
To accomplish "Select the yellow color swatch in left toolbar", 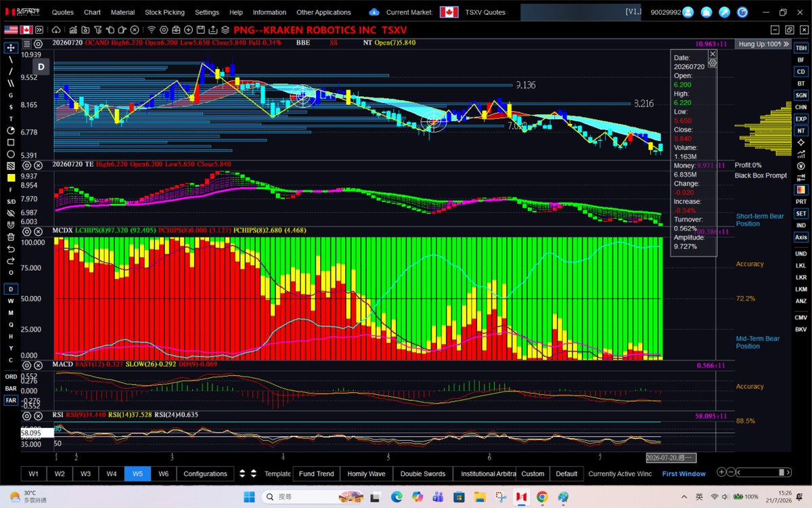I will (x=11, y=177).
